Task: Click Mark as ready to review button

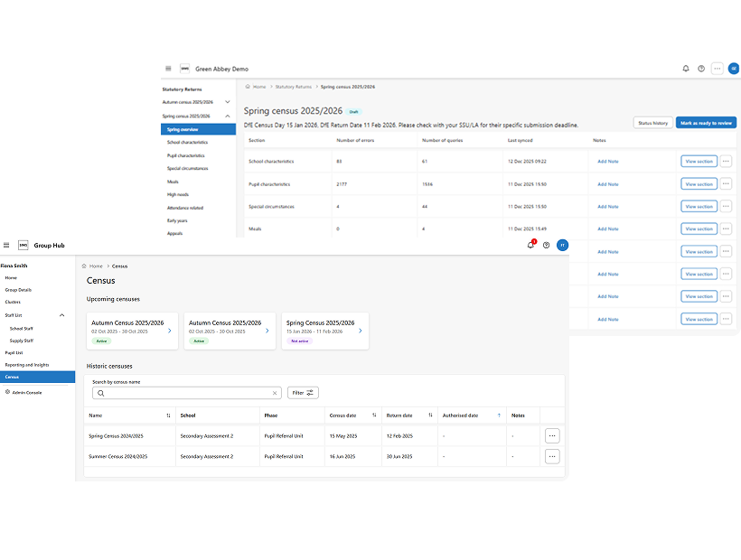Action: click(705, 123)
